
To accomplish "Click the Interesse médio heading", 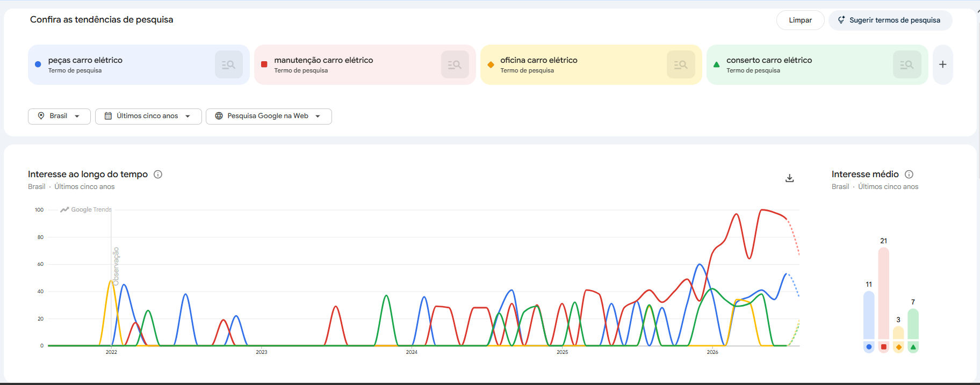I will pos(865,175).
